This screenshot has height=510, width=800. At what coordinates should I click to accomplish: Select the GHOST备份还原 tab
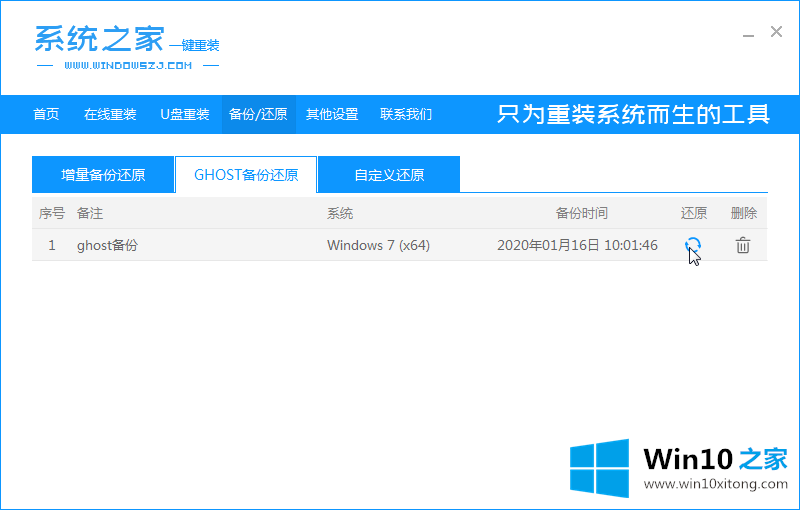pos(246,174)
